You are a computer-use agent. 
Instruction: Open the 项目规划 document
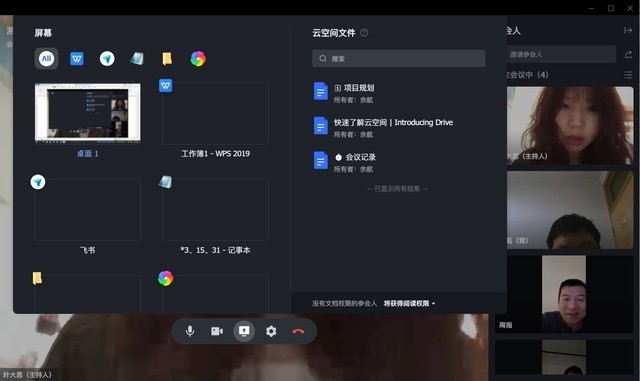click(399, 93)
